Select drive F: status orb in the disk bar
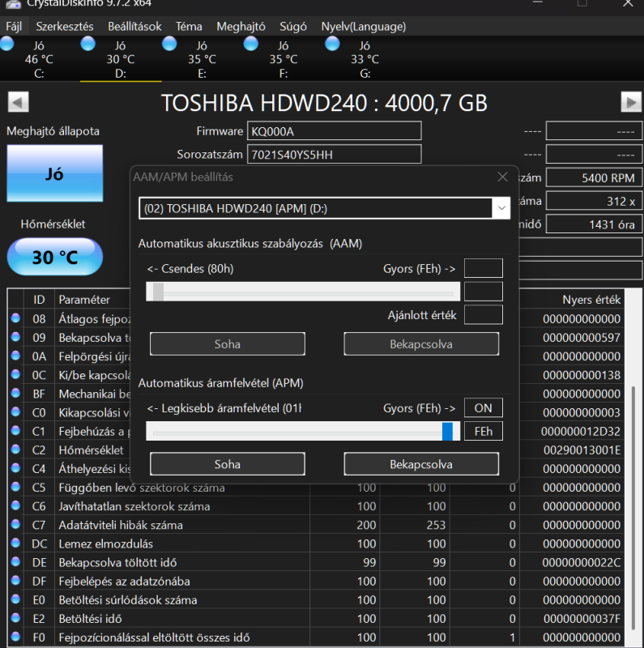 [251, 45]
